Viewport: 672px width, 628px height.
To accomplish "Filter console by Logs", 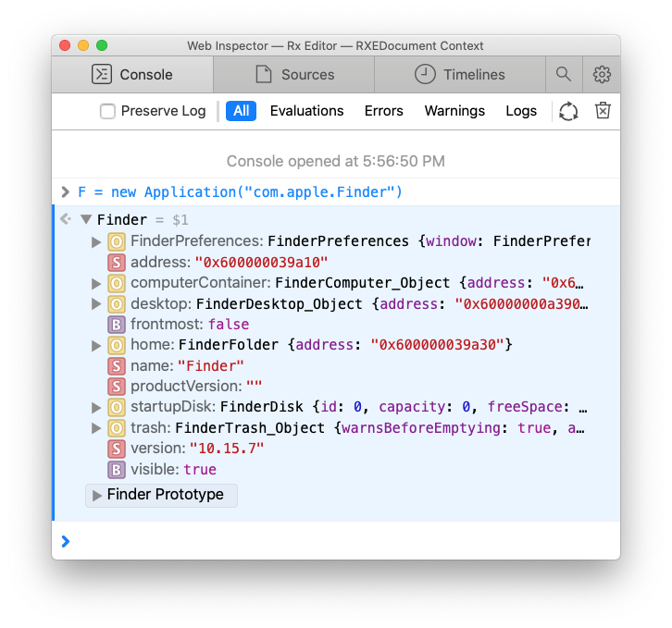I will click(521, 111).
